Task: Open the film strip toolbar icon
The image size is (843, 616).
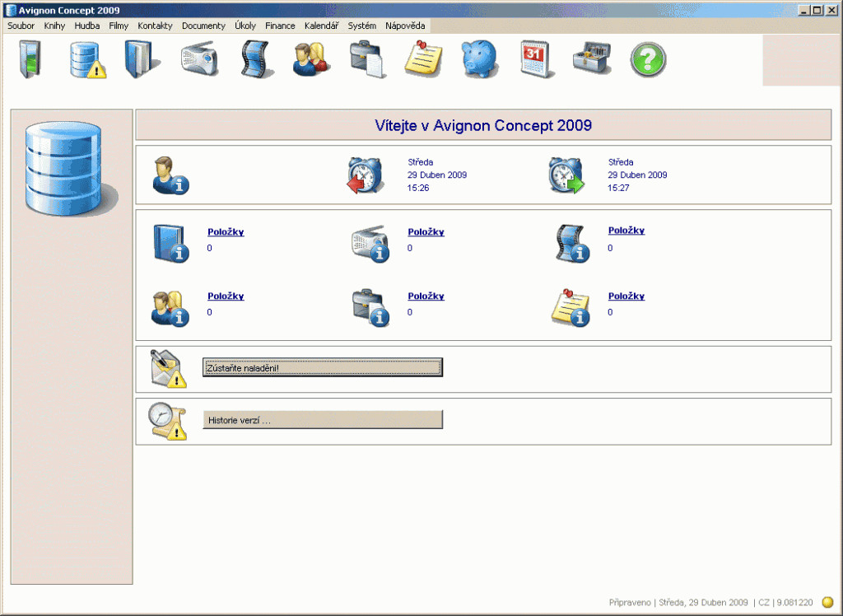Action: click(257, 60)
